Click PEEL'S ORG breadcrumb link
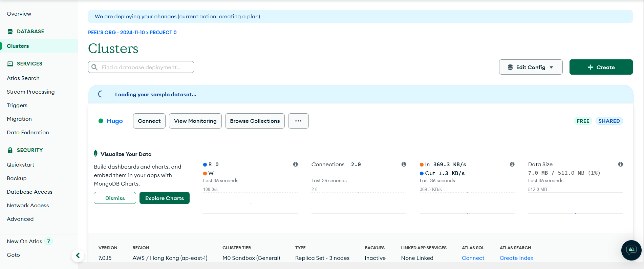The height and width of the screenshot is (269, 644). [116, 33]
